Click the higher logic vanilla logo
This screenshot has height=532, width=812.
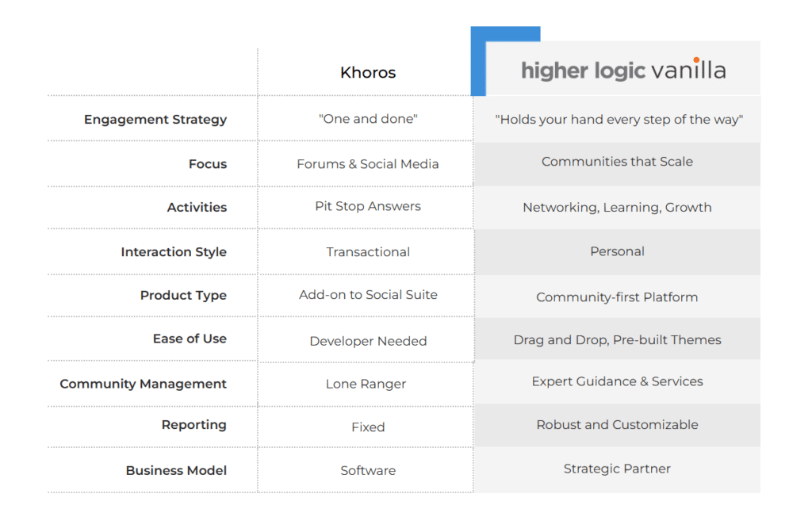[622, 70]
